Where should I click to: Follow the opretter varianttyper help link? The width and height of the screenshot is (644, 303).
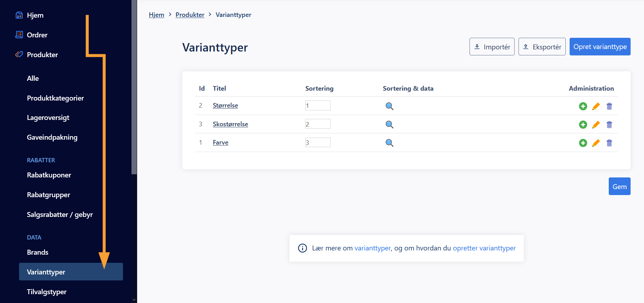[484, 248]
